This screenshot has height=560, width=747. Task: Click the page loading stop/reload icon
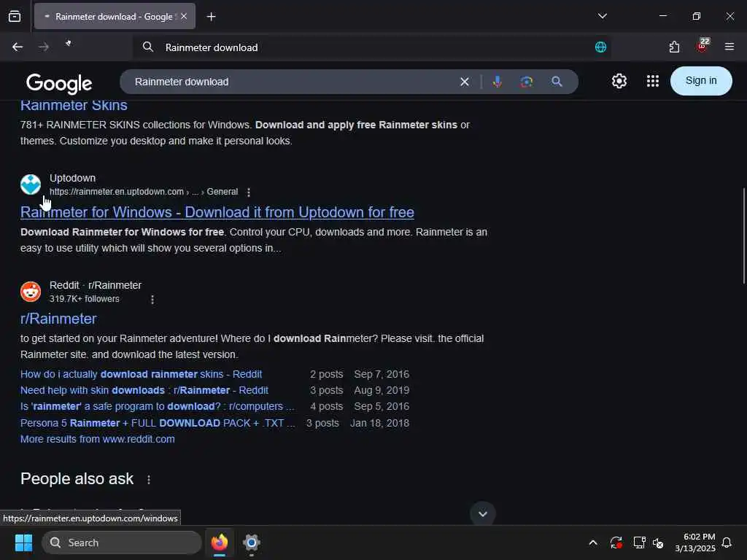coord(69,44)
